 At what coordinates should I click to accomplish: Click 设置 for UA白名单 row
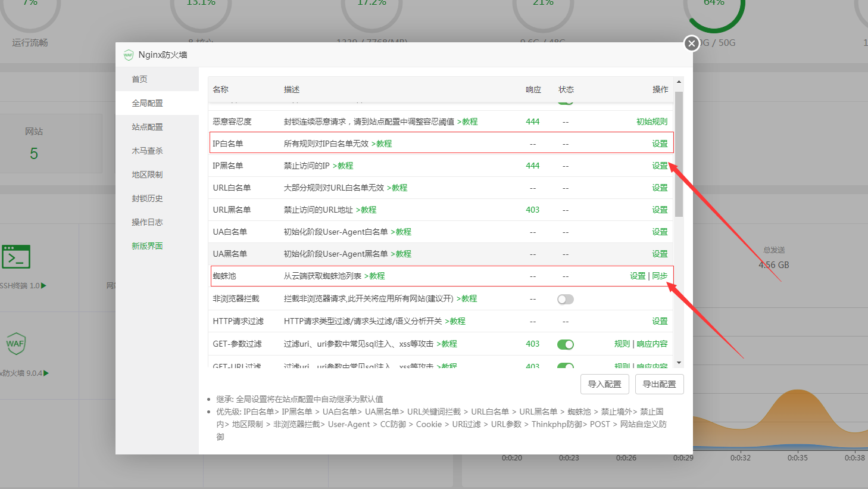660,232
